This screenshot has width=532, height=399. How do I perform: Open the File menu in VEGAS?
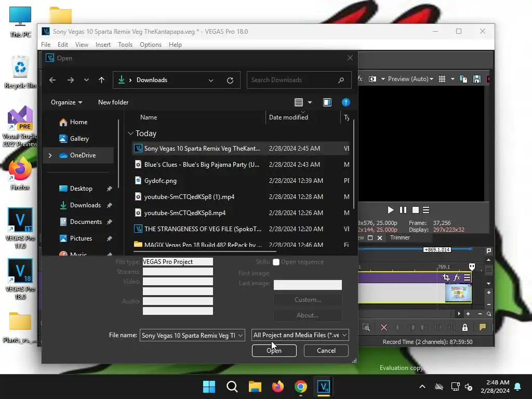click(46, 45)
